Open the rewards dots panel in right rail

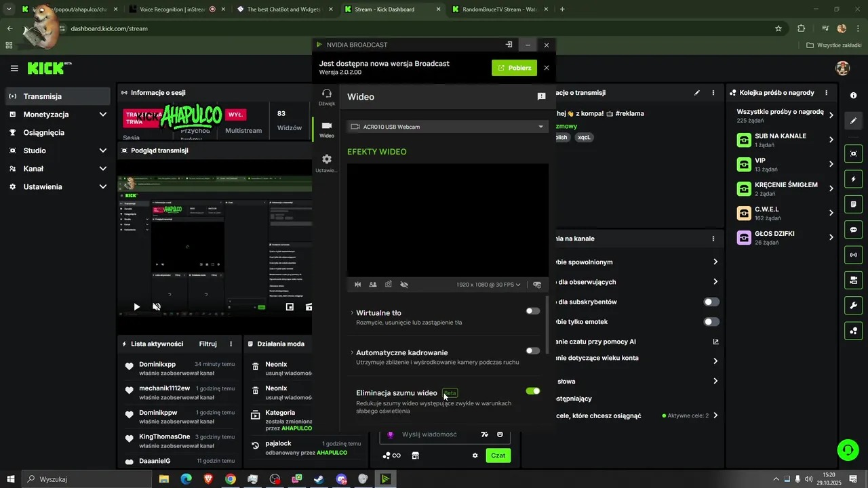[x=853, y=331]
